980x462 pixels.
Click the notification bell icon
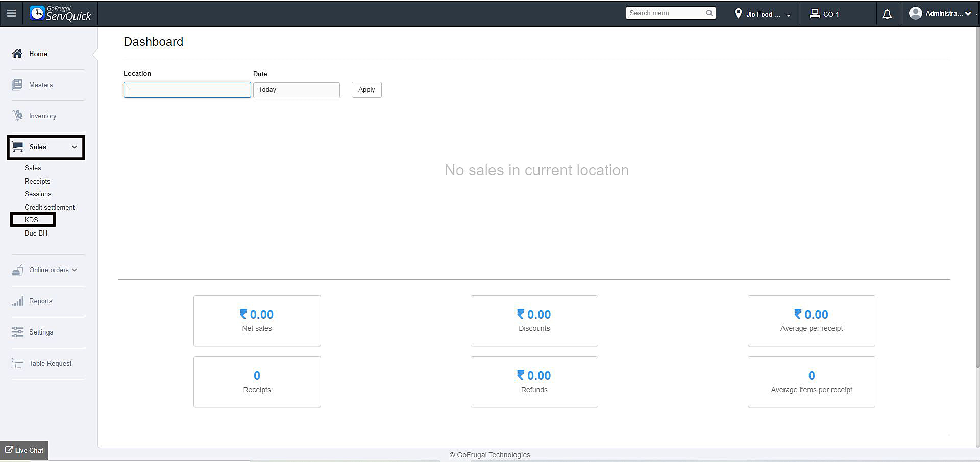[x=887, y=14]
